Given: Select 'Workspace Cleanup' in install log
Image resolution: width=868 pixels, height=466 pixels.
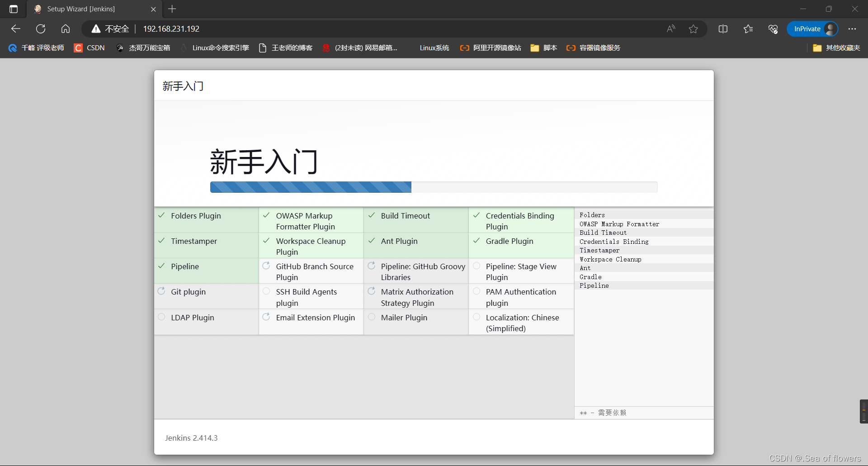Looking at the screenshot, I should (610, 259).
